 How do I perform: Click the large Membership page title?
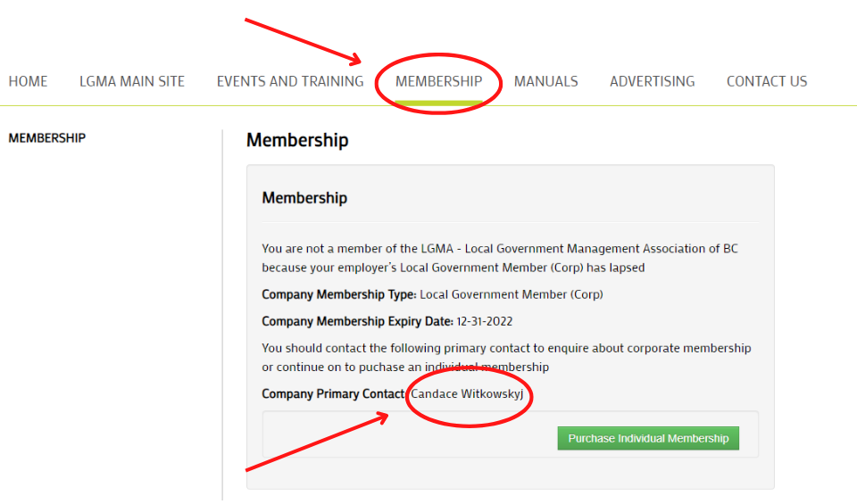tap(297, 140)
